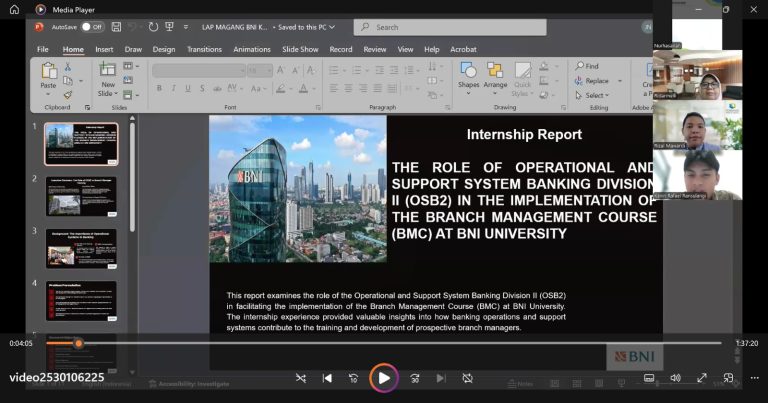Toggle shuffle in Media Player
Image resolution: width=768 pixels, height=403 pixels.
(x=301, y=378)
